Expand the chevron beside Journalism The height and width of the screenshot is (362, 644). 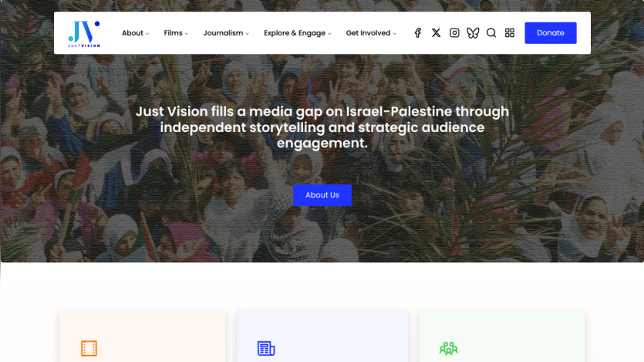(248, 34)
